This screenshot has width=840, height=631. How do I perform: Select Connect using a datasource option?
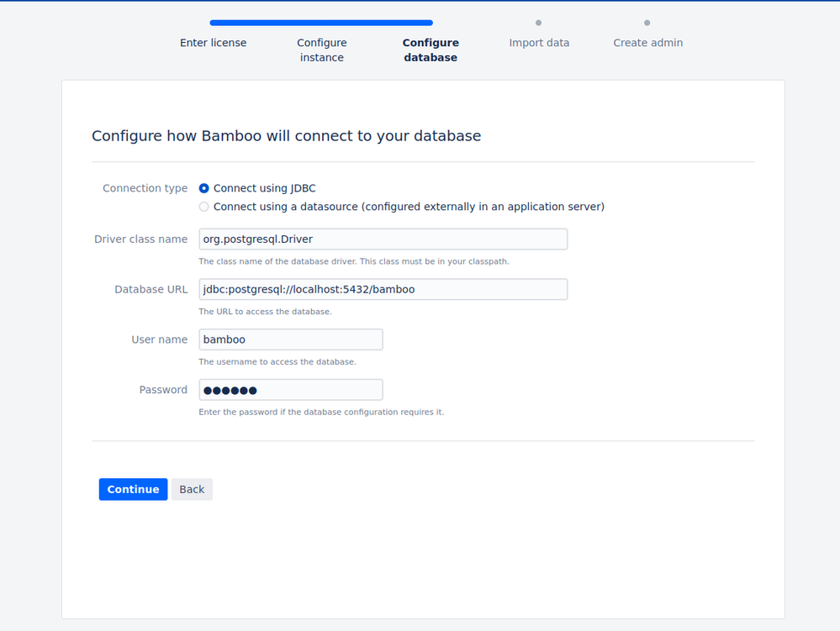[203, 207]
